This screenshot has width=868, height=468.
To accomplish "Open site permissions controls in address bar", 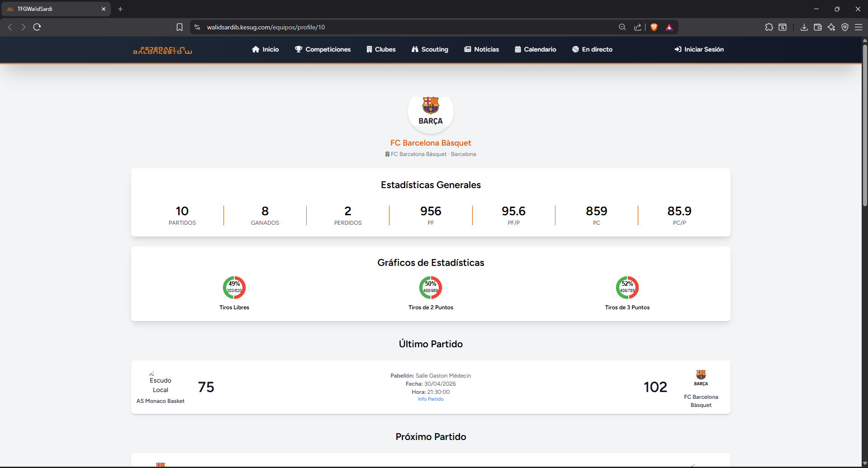I will tap(197, 27).
